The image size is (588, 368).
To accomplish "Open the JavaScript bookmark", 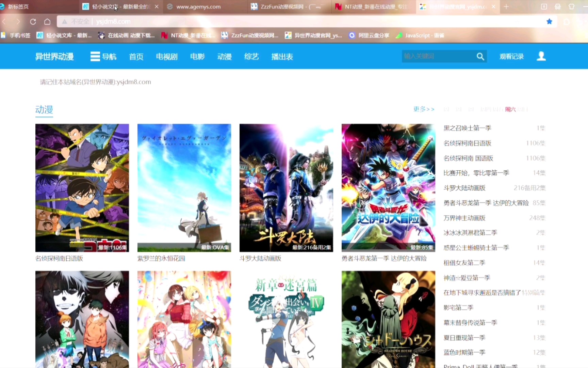I will (x=420, y=35).
